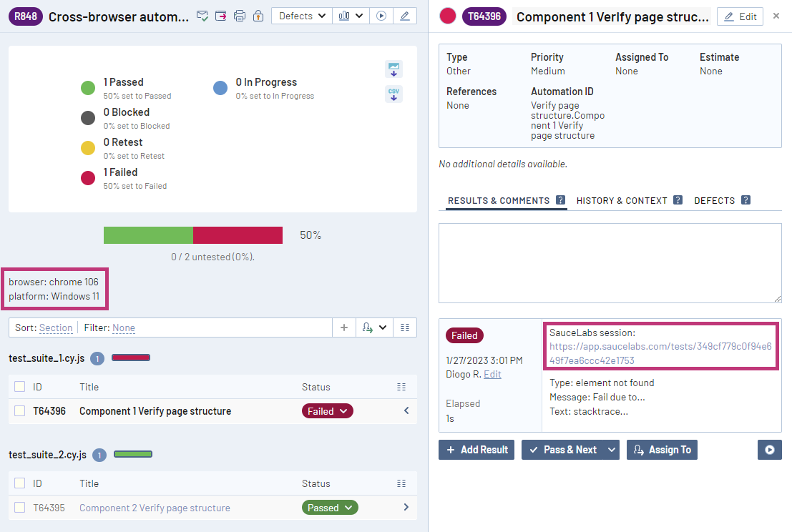
Task: Open the SauceLabs session link
Action: (x=660, y=353)
